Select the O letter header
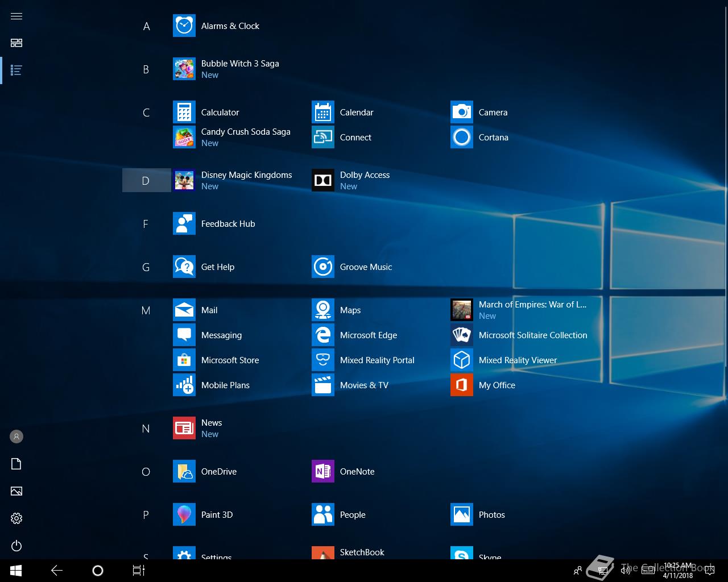This screenshot has width=728, height=582. [146, 472]
